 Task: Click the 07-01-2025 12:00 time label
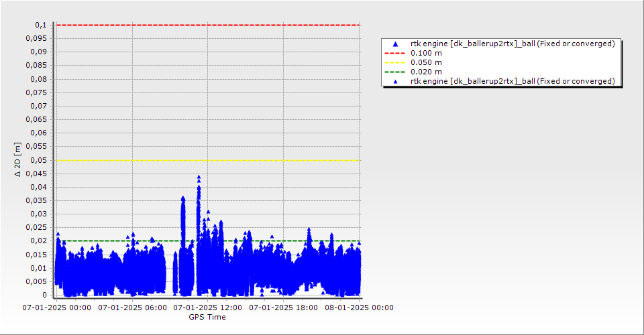tap(207, 308)
